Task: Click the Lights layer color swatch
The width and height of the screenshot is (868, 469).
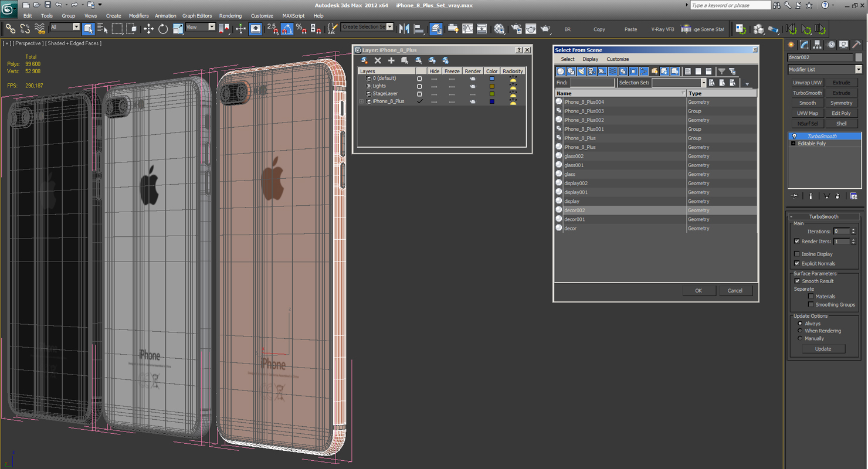Action: pos(491,86)
